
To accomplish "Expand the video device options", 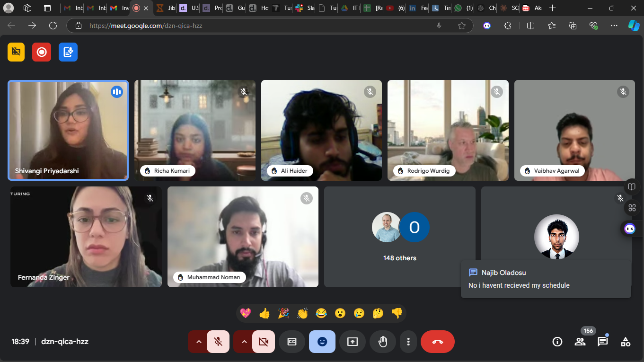I will pos(244,341).
